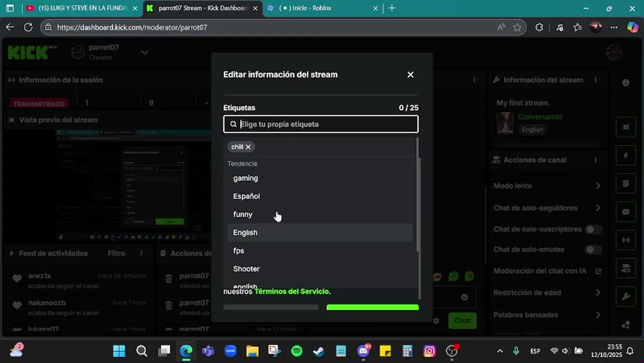This screenshot has width=644, height=363.
Task: Click the lightning bolt sidebar icon
Action: (626, 155)
